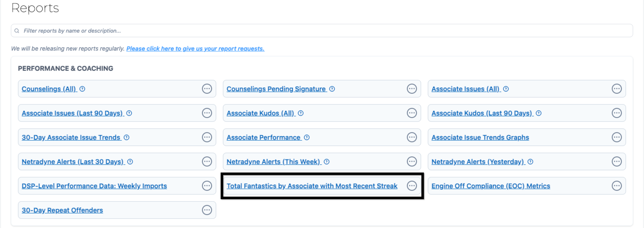Follow the link to give report requests

(195, 49)
